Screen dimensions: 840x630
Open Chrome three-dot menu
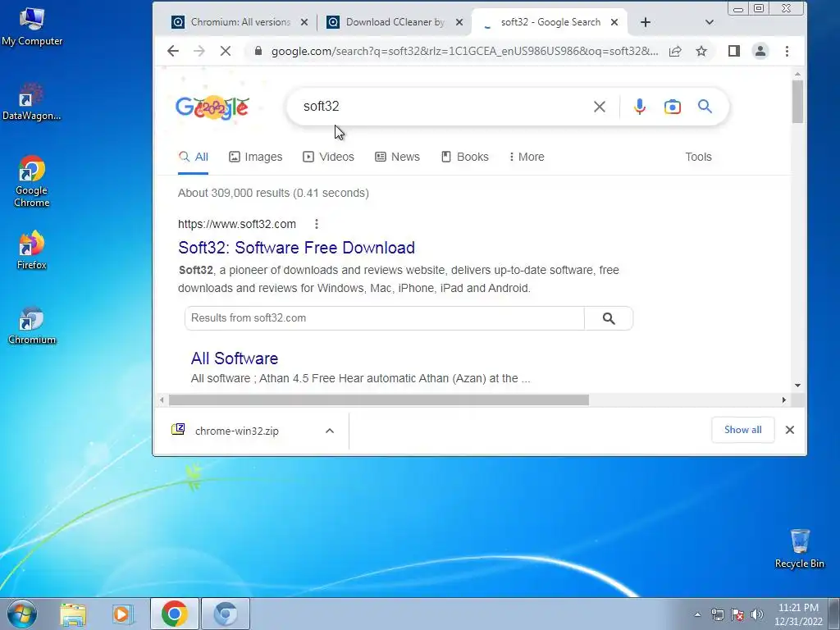pos(787,52)
